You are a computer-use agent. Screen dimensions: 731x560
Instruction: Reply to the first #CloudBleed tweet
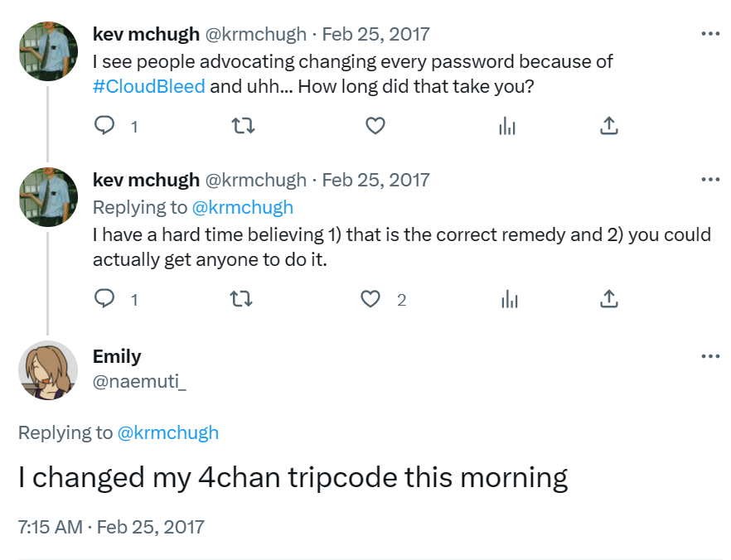[x=104, y=126]
